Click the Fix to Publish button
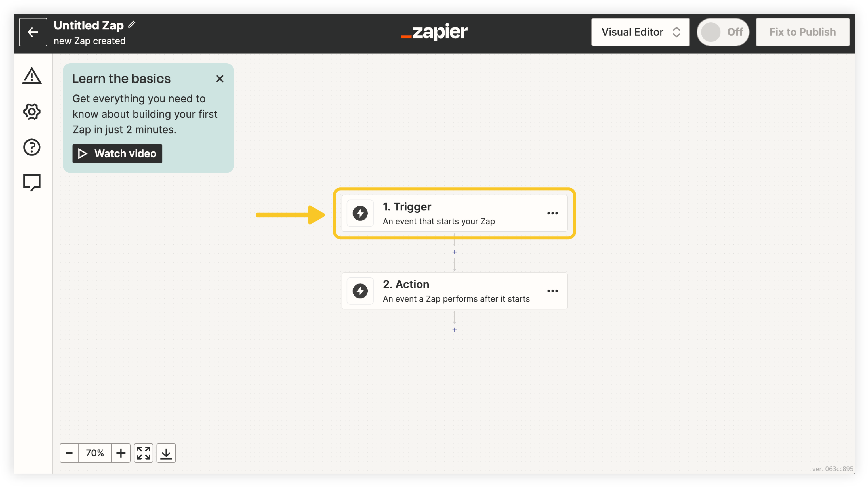 pos(803,32)
